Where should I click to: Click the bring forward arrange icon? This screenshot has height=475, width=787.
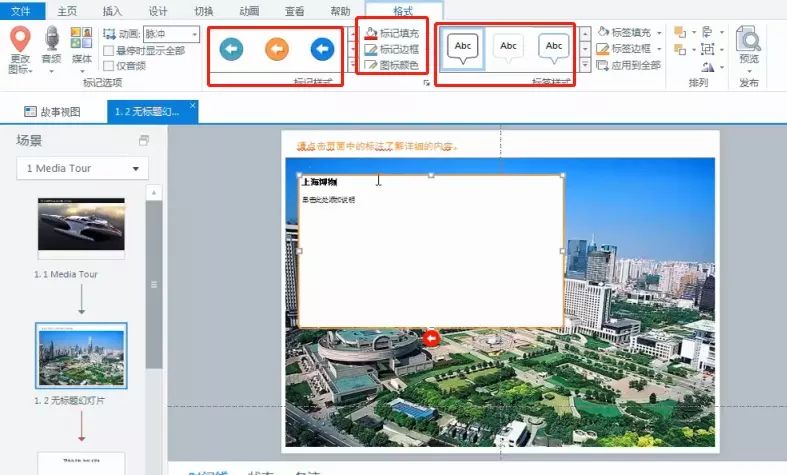pyautogui.click(x=680, y=32)
